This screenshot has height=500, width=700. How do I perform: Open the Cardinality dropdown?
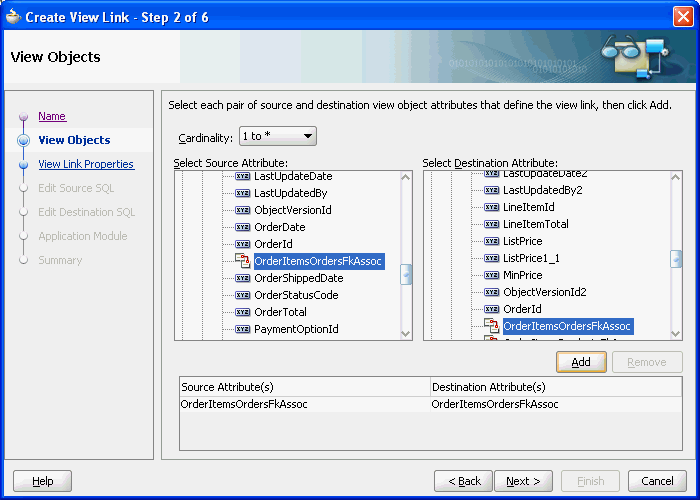point(278,136)
